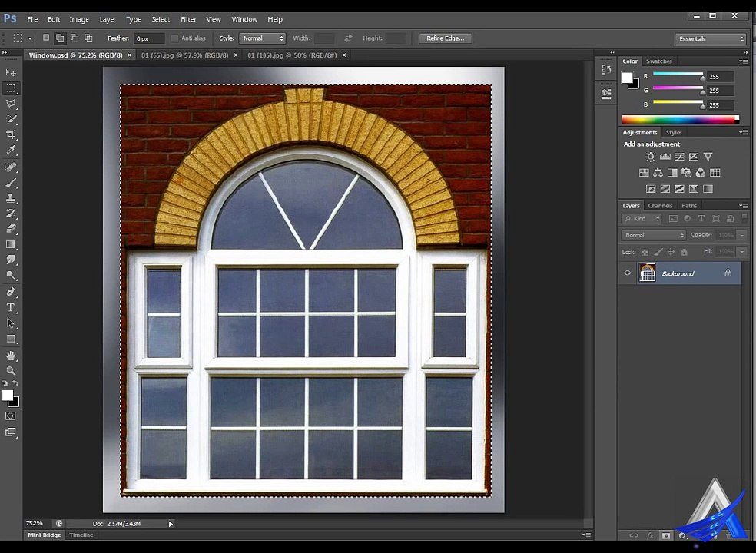Open the Adjustments panel flyout menu
Viewport: 756px width, 553px height.
click(x=743, y=132)
